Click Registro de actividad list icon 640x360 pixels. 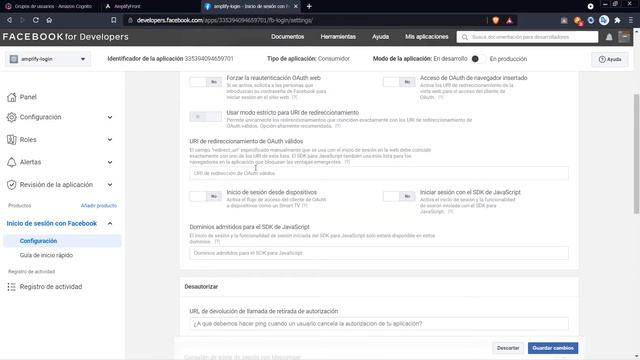click(x=11, y=287)
